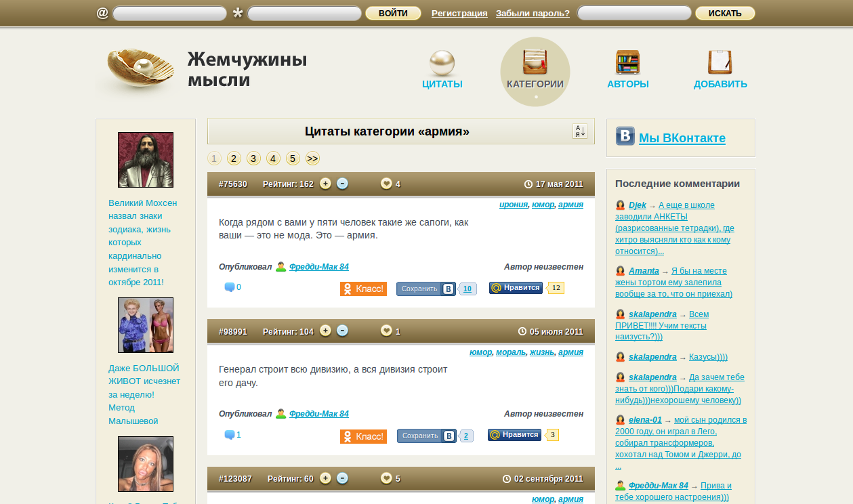Click the Добавить clipboard icon
The image size is (853, 504).
point(720,62)
